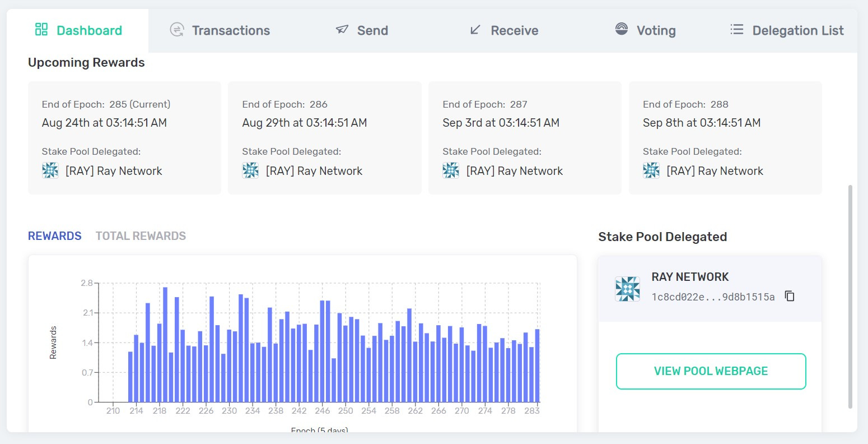Image resolution: width=868 pixels, height=444 pixels.
Task: Click "Sep 8th at 03:14:51 AM" date
Action: click(x=702, y=123)
